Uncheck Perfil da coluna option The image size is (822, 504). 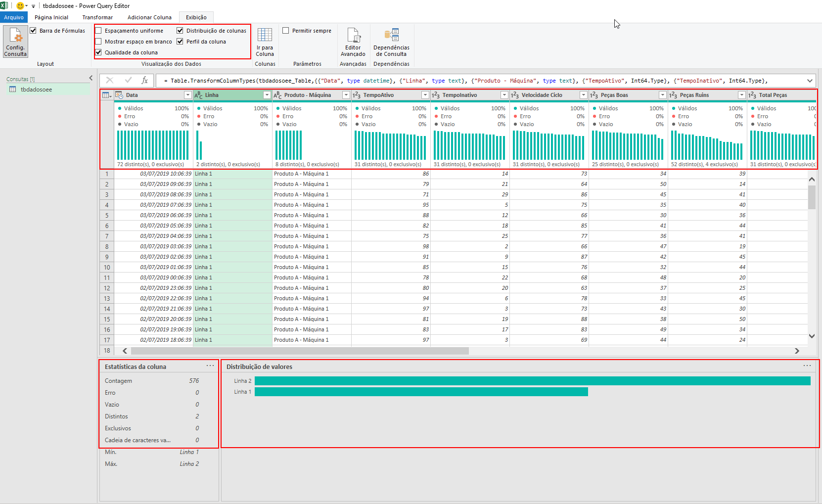pos(180,41)
